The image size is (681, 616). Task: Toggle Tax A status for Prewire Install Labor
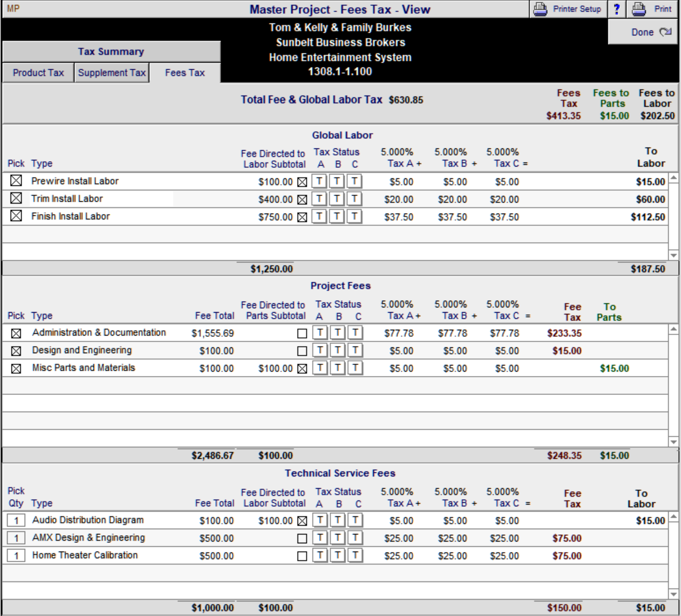[319, 181]
